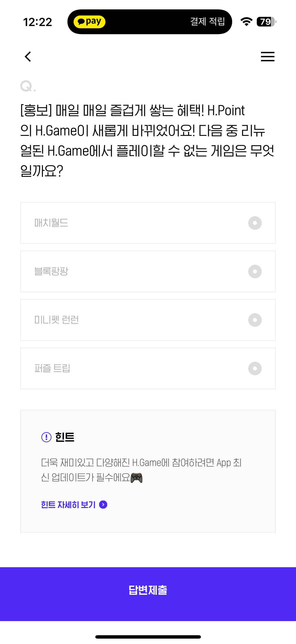Tap the home indicator bar at bottom
The image size is (296, 644).
148,637
